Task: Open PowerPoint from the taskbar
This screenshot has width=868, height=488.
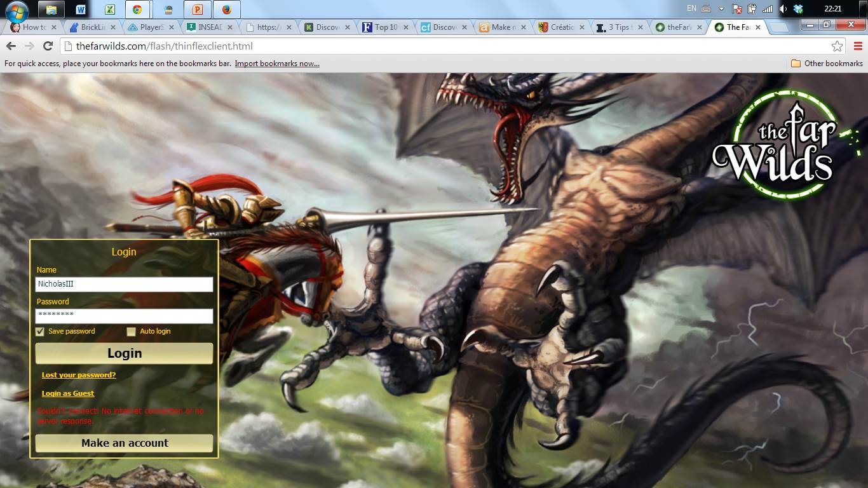Action: [197, 10]
